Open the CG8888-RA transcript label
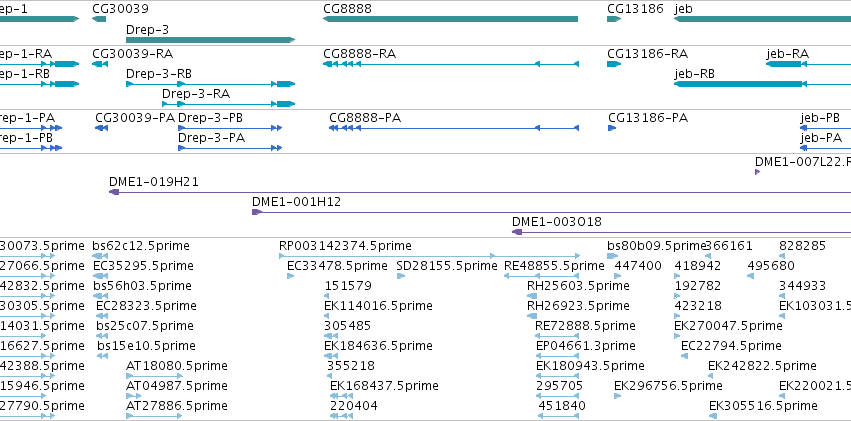 (x=359, y=54)
